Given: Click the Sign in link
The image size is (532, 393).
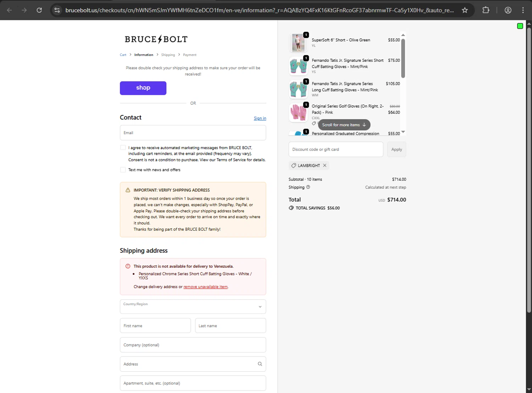Looking at the screenshot, I should 260,119.
